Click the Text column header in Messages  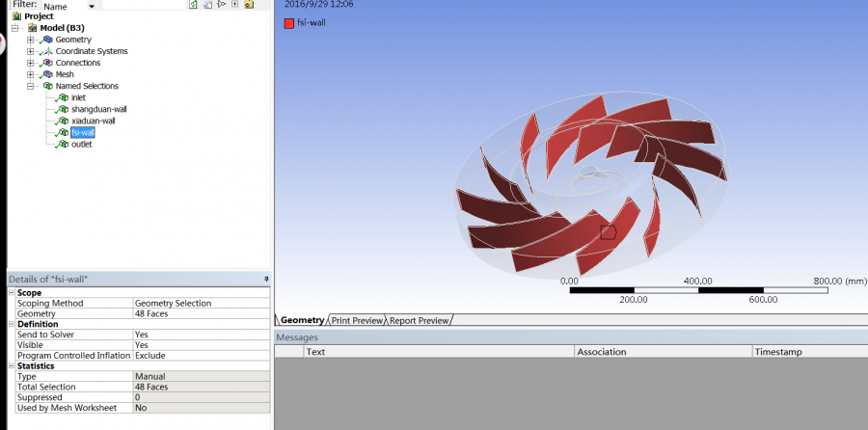(x=439, y=352)
